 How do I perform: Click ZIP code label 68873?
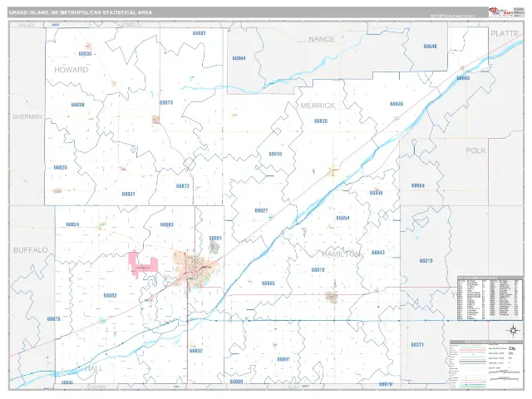pos(166,103)
